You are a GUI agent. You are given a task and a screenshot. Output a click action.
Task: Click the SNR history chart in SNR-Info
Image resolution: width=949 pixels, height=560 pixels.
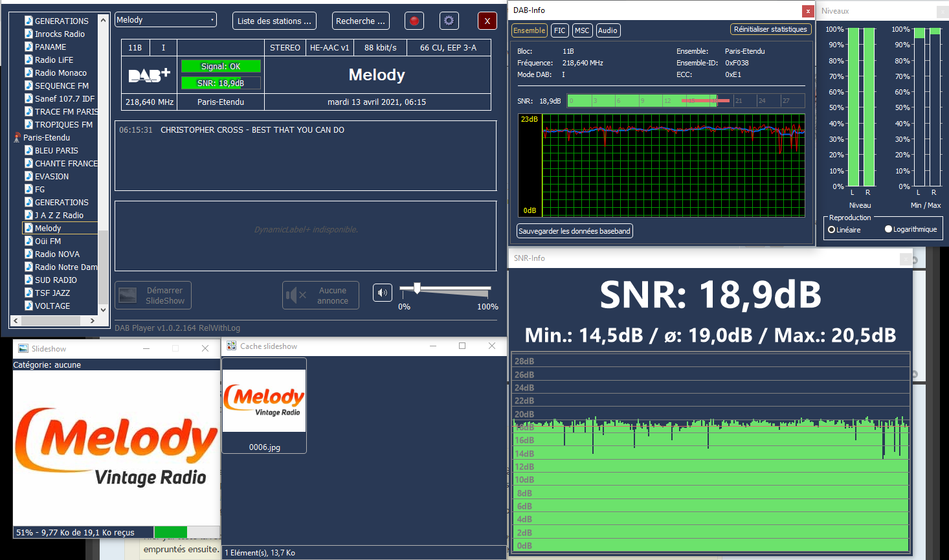coord(711,452)
